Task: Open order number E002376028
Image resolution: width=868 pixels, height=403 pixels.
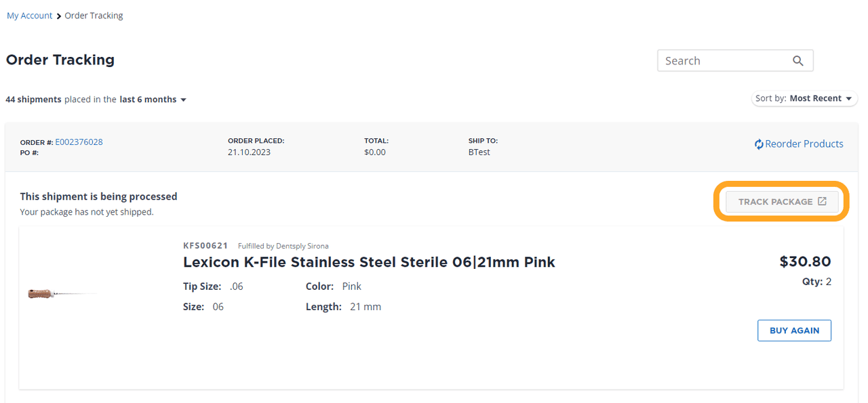Action: [79, 142]
